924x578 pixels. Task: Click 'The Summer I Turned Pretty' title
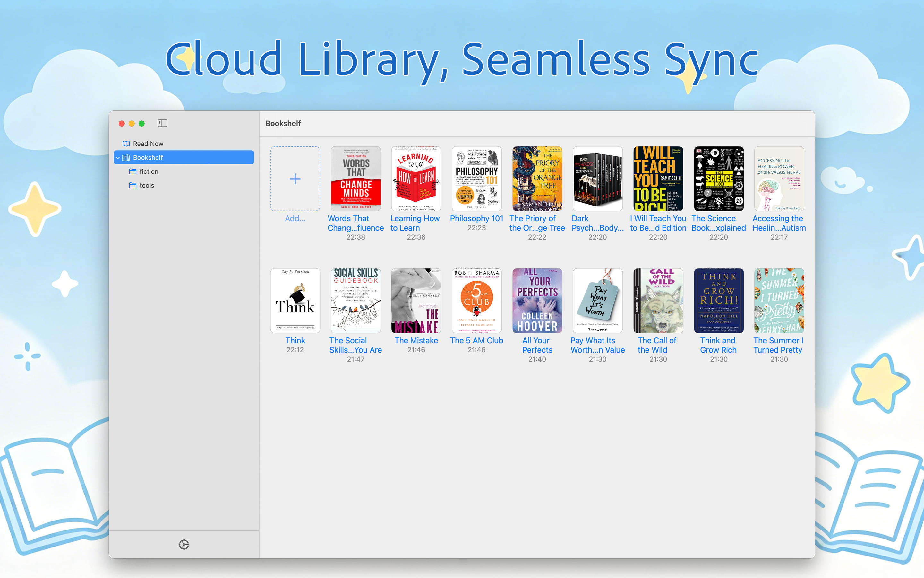[779, 345]
